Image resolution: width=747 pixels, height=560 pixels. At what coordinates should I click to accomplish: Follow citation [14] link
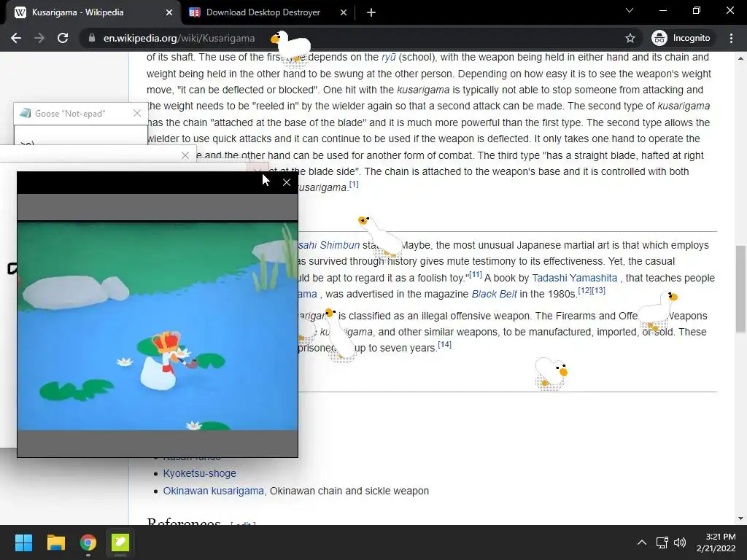pyautogui.click(x=444, y=344)
